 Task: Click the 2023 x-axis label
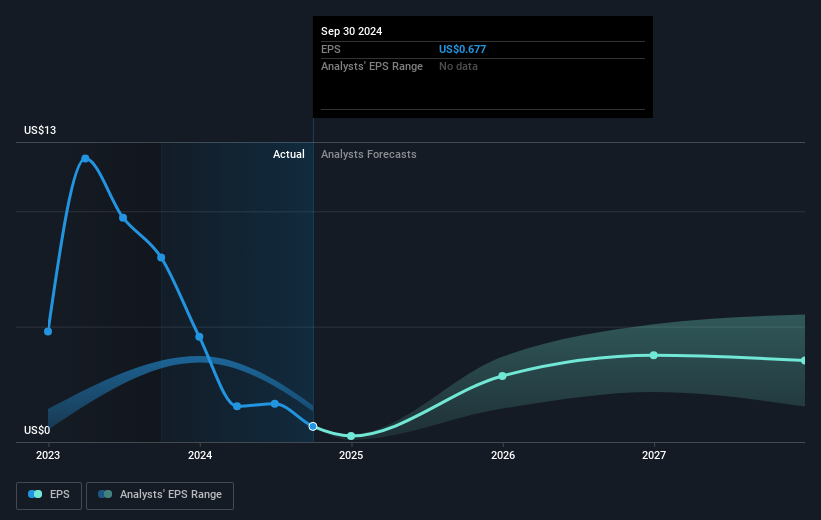click(48, 456)
